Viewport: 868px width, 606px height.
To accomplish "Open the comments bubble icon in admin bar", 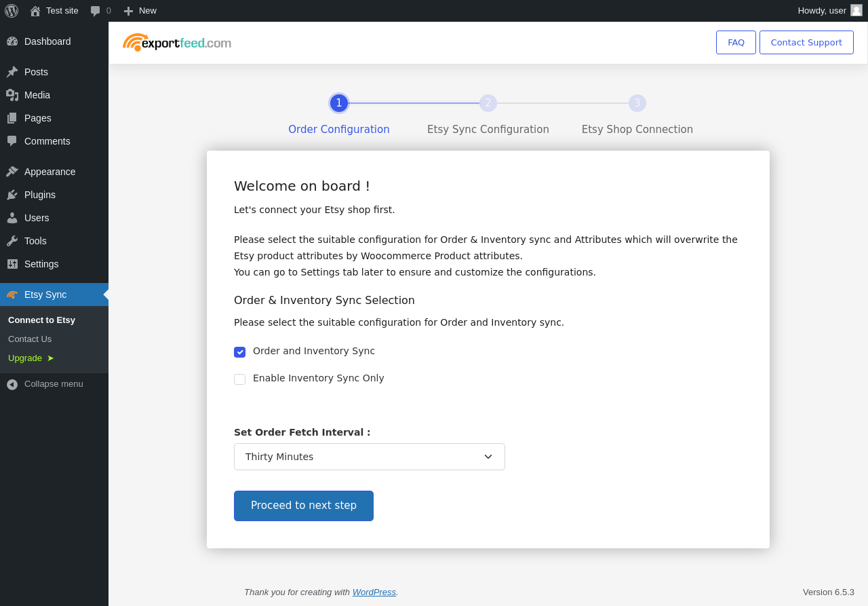I will pos(96,11).
